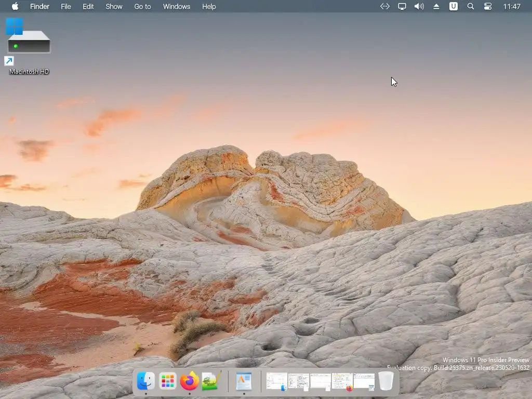Open the Show menu
This screenshot has height=399, width=532.
click(114, 6)
